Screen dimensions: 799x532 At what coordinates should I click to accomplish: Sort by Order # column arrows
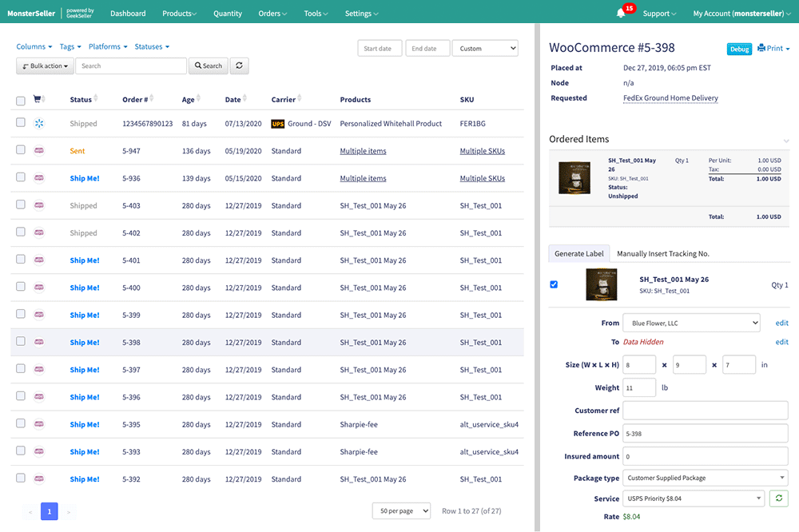(151, 98)
